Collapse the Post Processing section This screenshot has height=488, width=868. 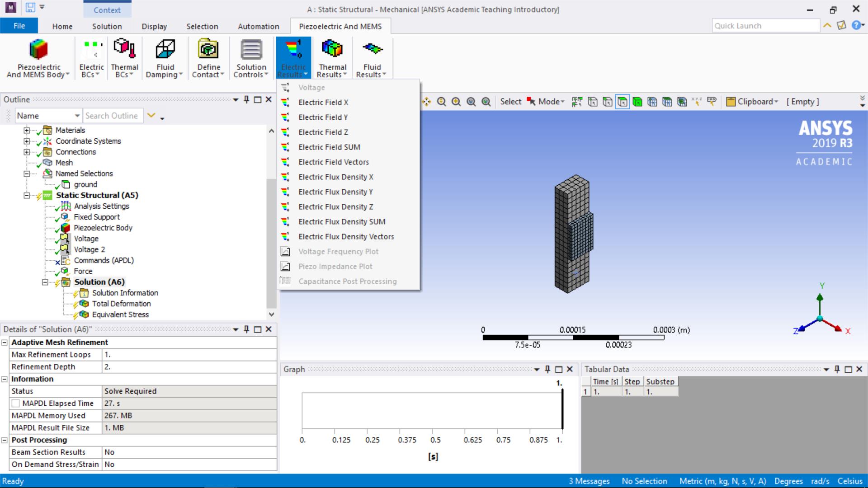pos(5,440)
